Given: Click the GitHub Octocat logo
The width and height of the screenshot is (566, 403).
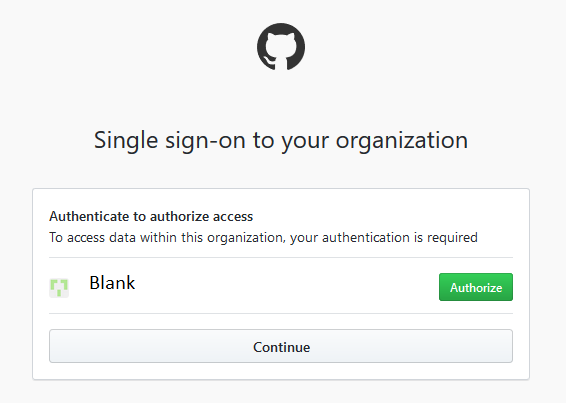Looking at the screenshot, I should point(281,47).
